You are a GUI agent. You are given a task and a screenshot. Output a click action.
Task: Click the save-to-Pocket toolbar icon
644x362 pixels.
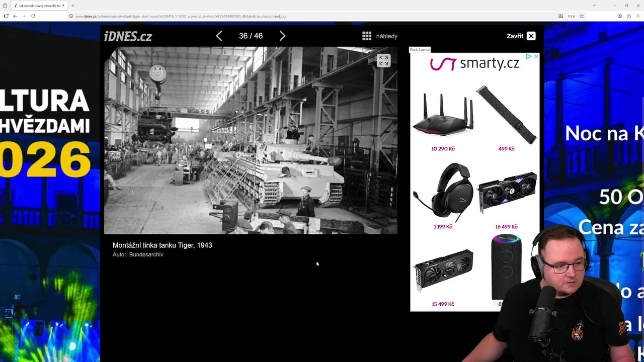click(x=560, y=16)
